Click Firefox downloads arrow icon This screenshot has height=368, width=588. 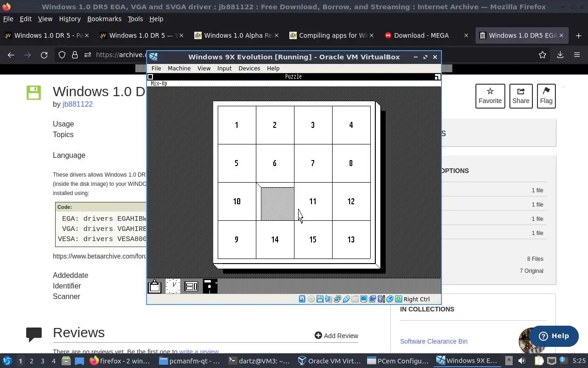[x=560, y=55]
